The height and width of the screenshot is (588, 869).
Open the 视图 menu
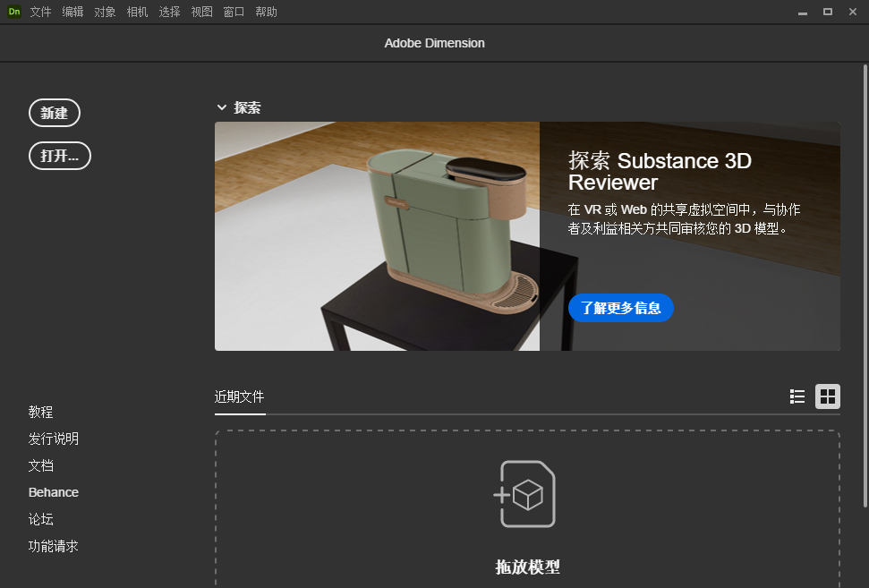tap(201, 12)
